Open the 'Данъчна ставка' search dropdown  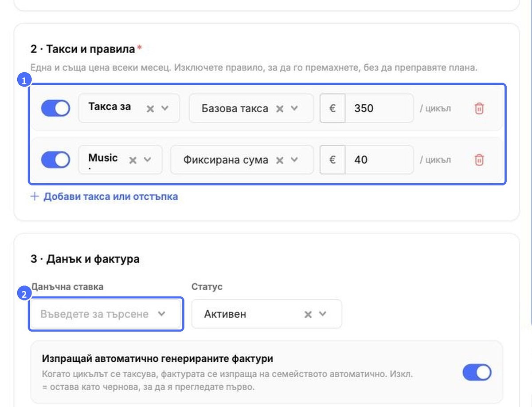[x=106, y=314]
